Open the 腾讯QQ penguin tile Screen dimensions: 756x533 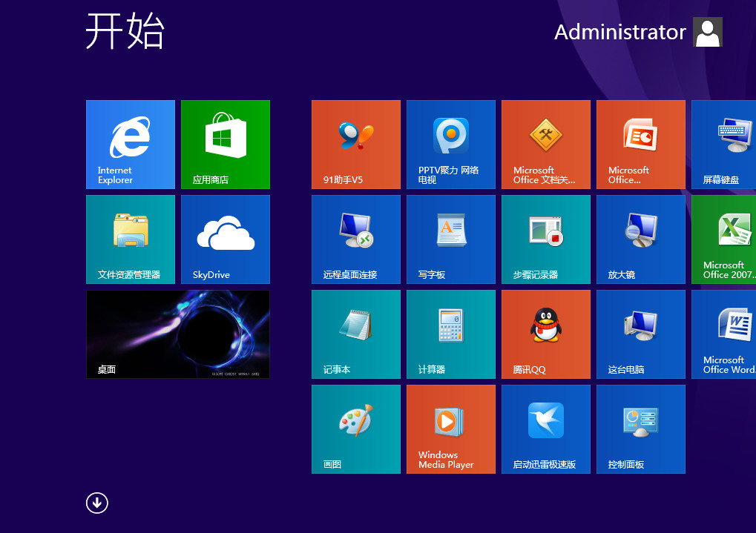[546, 334]
